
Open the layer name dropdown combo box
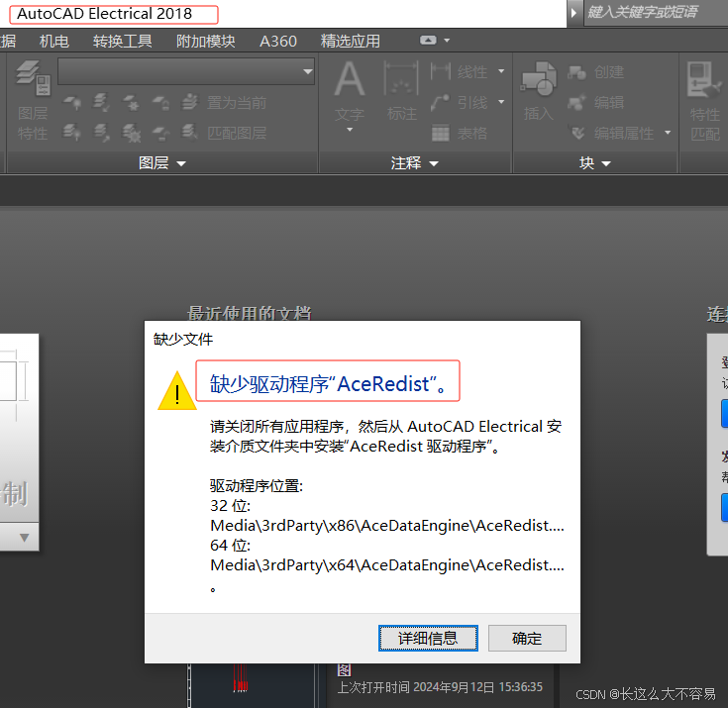pos(186,71)
